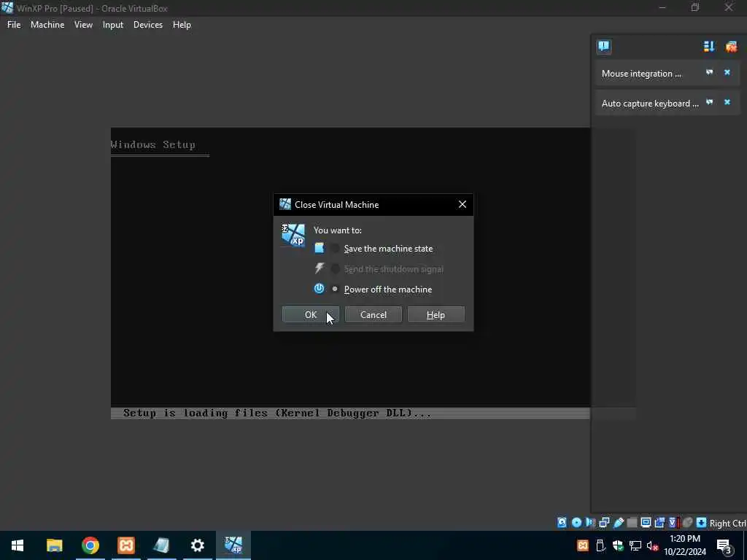Cancel the Close Virtual Machine dialog
This screenshot has width=747, height=560.
(x=373, y=315)
